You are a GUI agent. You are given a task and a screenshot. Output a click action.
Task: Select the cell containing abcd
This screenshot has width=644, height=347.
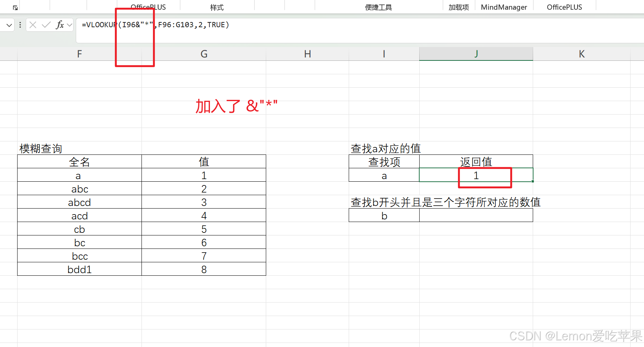pyautogui.click(x=80, y=202)
